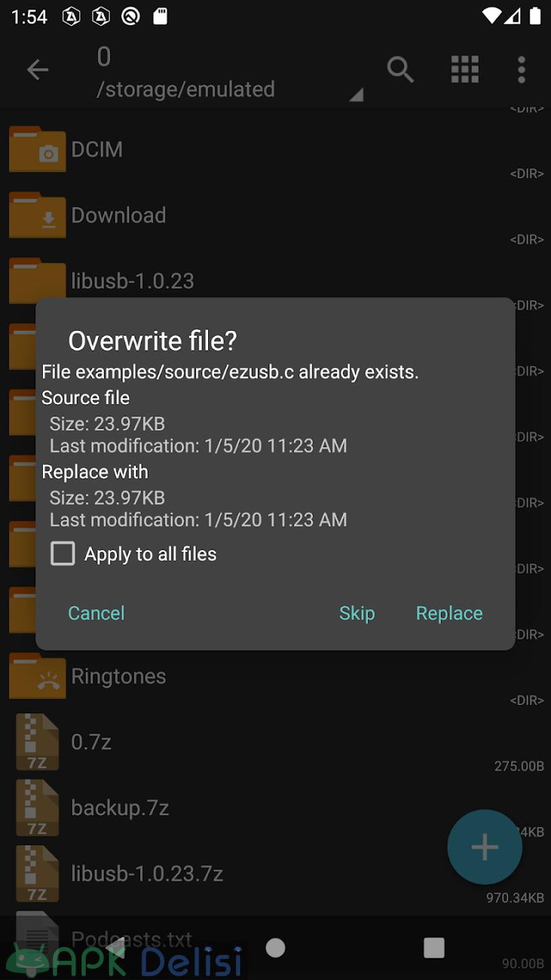This screenshot has height=980, width=551.
Task: Select the DCIM camera folder icon
Action: coord(37,149)
